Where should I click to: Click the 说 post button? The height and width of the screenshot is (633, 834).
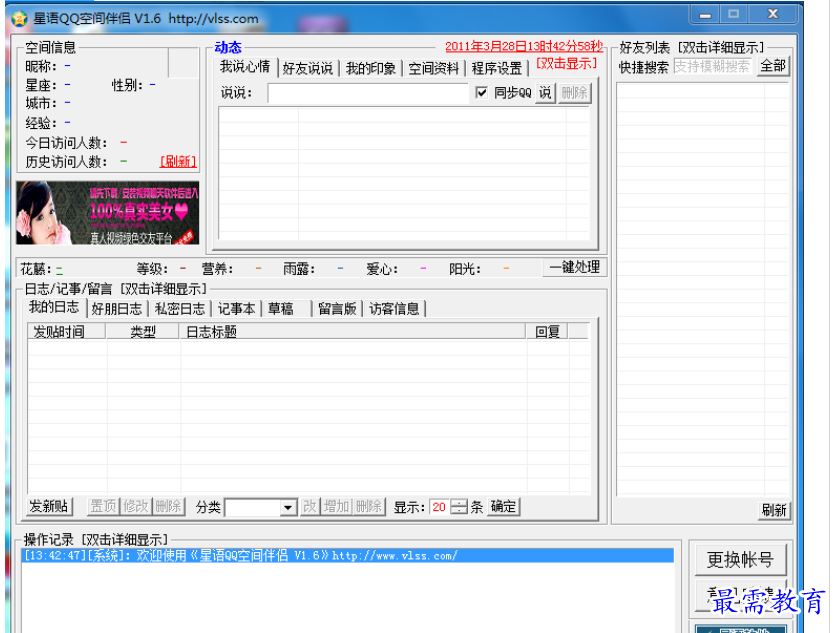coord(545,93)
